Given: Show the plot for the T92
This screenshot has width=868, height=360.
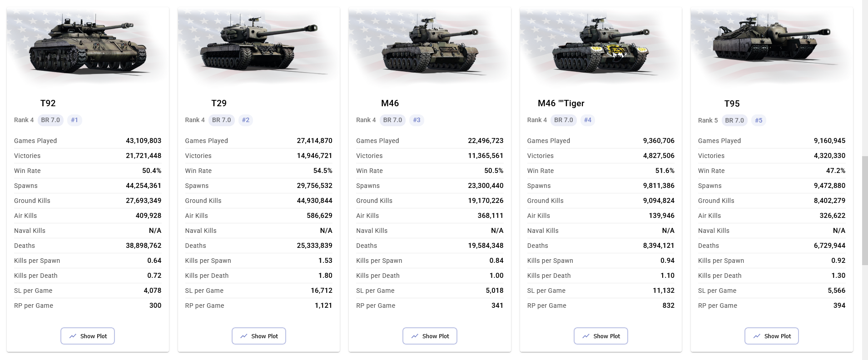Looking at the screenshot, I should (88, 336).
